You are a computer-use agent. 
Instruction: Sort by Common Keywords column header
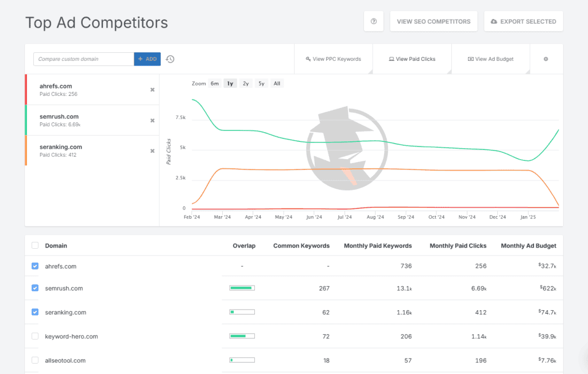301,246
